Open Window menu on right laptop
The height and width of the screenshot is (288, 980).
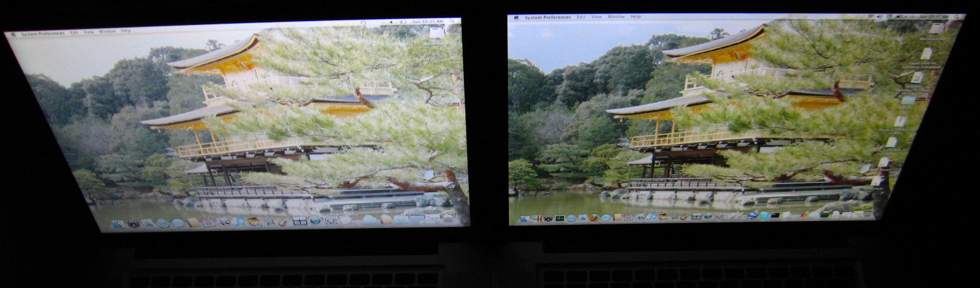[616, 17]
